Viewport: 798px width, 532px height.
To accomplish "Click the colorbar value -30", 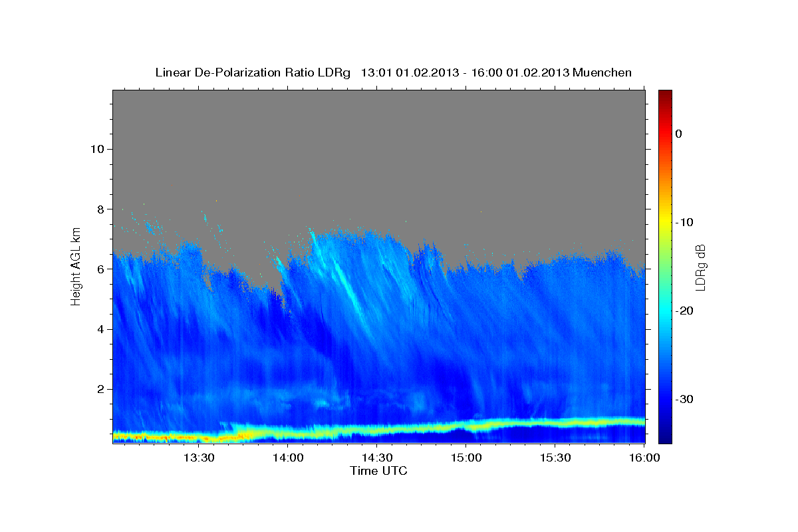I will click(684, 399).
